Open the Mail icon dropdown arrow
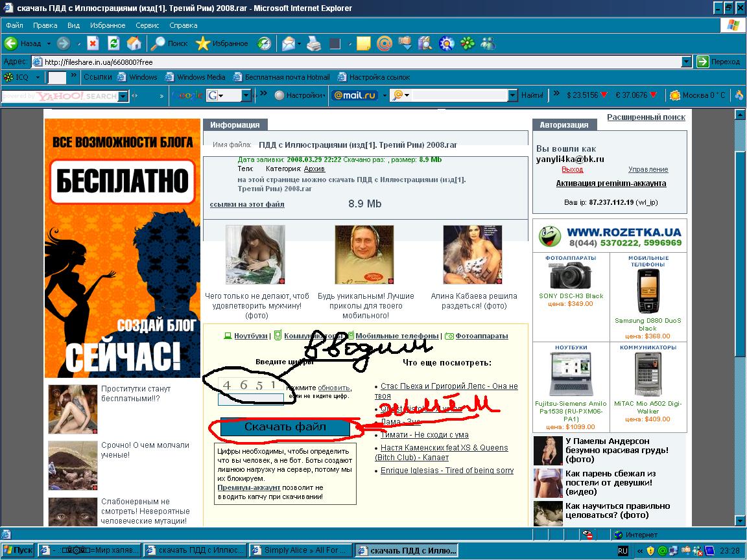The height and width of the screenshot is (560, 747). point(299,44)
